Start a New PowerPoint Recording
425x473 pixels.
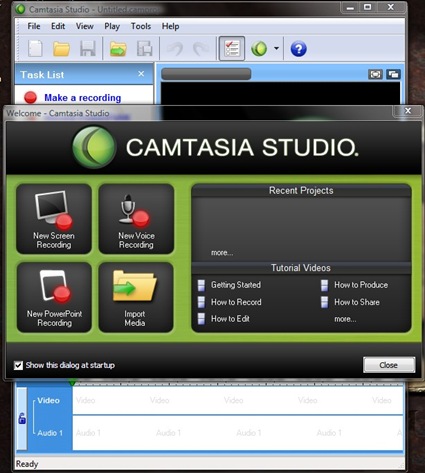pyautogui.click(x=54, y=297)
